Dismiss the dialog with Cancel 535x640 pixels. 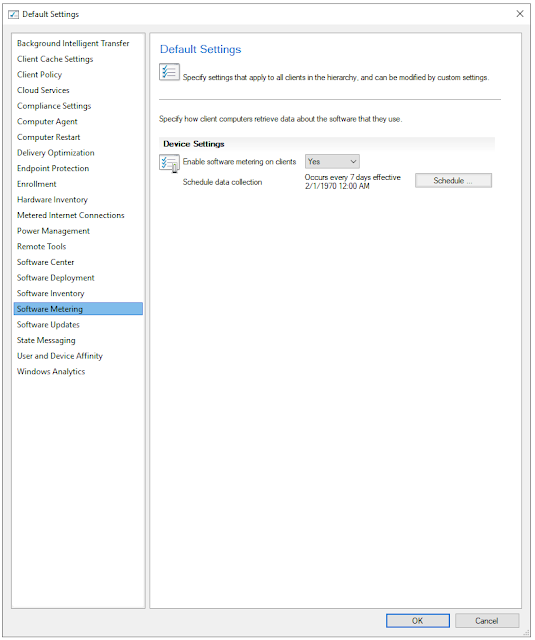(x=487, y=621)
